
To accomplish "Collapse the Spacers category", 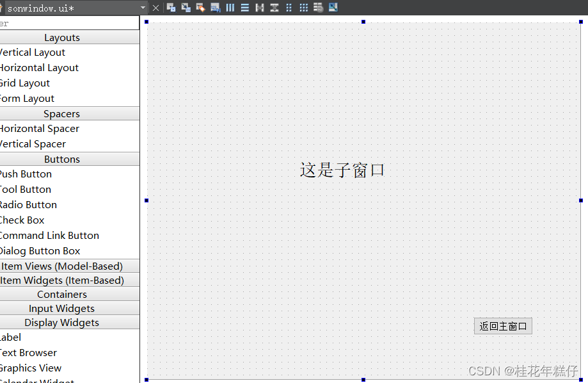I will (x=69, y=114).
